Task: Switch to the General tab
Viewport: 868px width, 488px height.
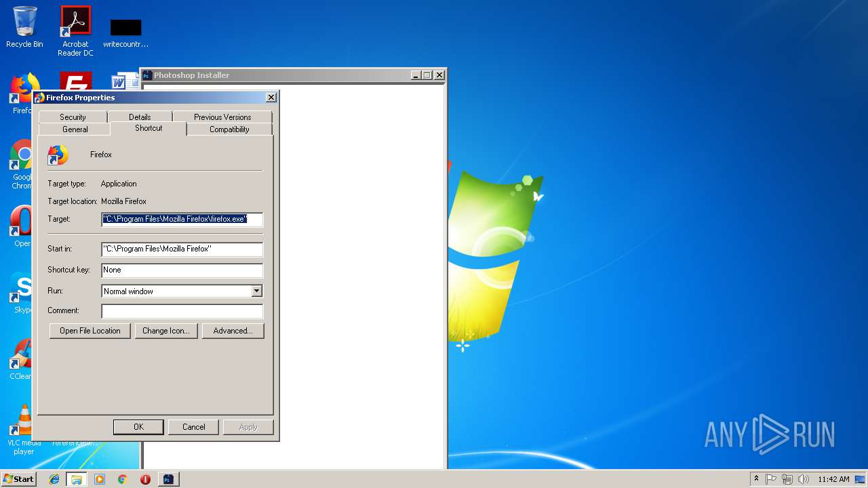Action: (75, 129)
